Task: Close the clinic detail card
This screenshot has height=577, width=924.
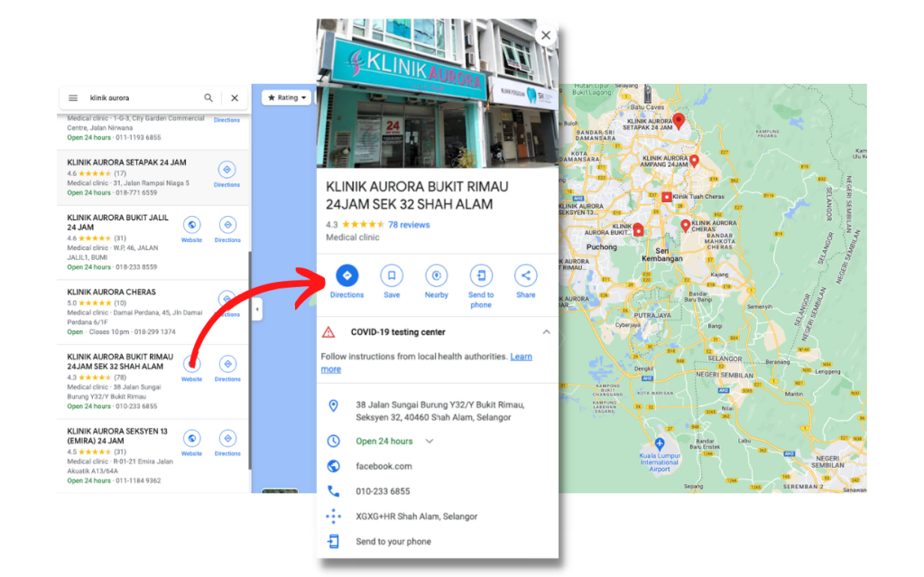Action: [546, 35]
